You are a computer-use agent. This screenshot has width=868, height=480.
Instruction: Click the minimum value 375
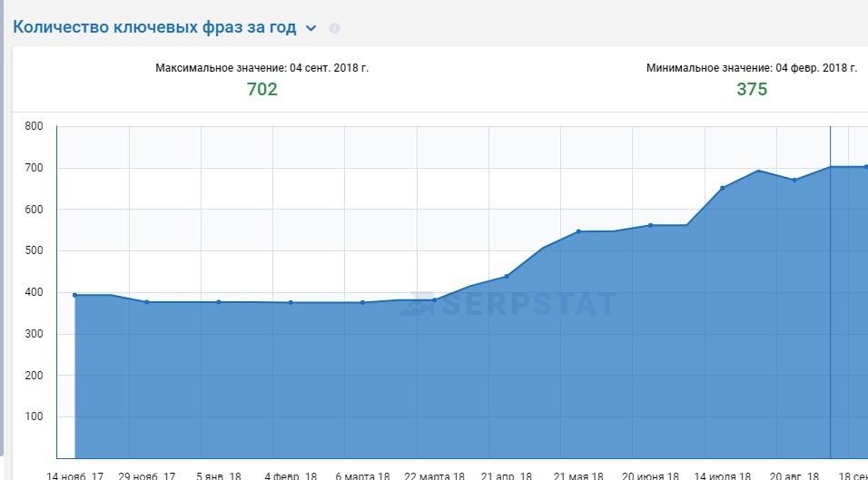tap(752, 89)
